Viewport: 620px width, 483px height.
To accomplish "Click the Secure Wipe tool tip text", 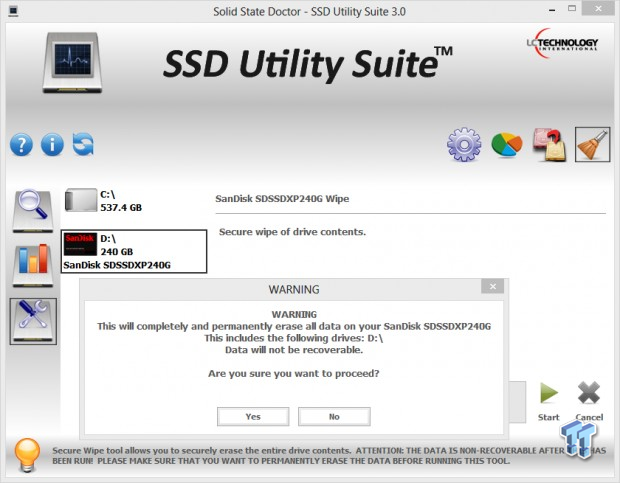I will (x=329, y=456).
